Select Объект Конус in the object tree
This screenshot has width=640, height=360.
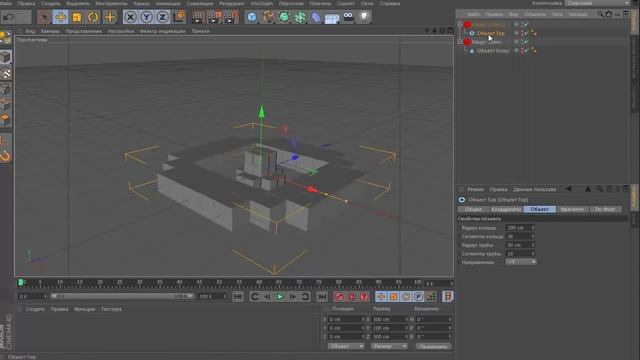493,51
